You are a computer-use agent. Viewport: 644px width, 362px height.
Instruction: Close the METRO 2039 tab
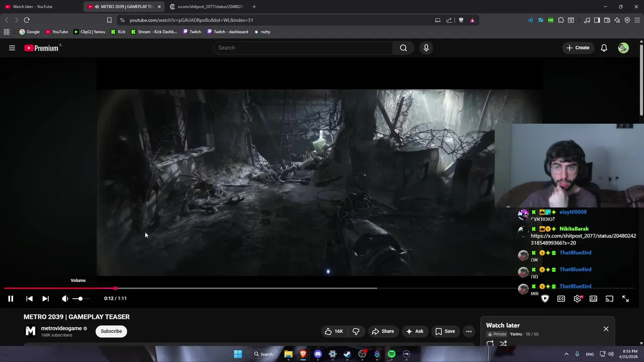point(159,7)
